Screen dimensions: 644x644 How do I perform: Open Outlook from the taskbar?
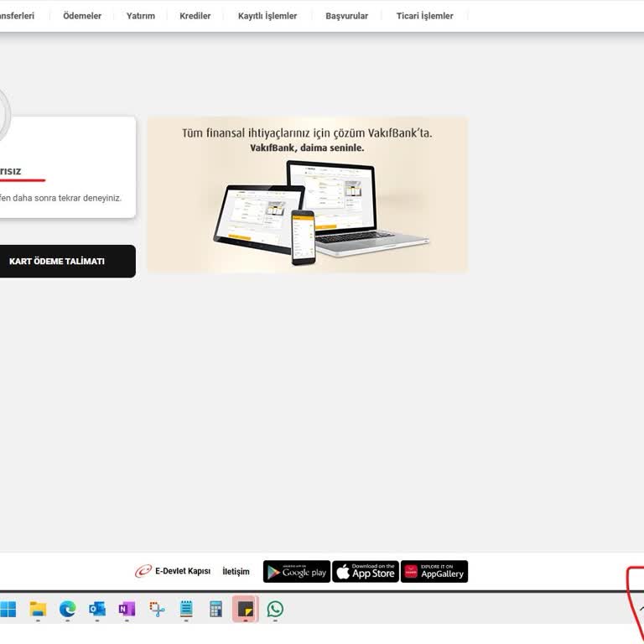tap(97, 609)
